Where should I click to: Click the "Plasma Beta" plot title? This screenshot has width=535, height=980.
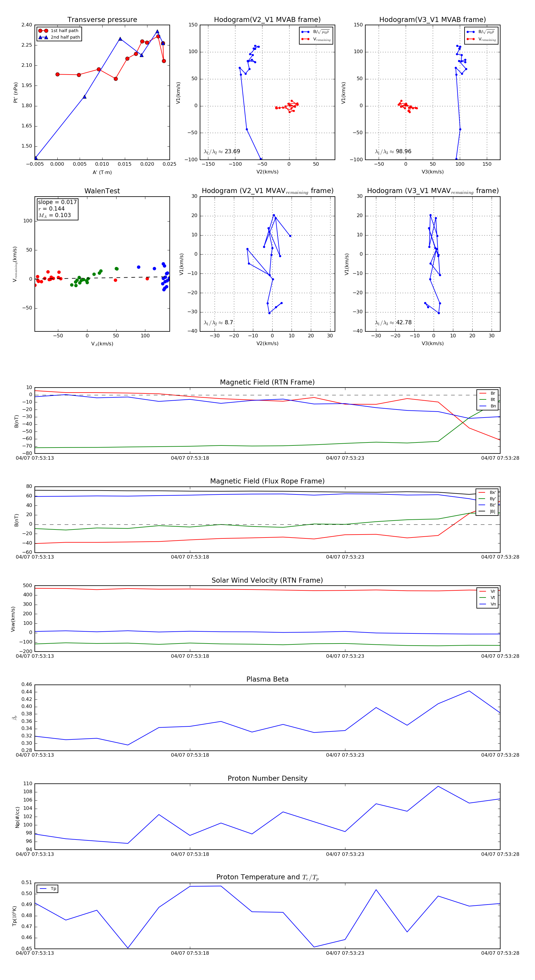pyautogui.click(x=267, y=679)
